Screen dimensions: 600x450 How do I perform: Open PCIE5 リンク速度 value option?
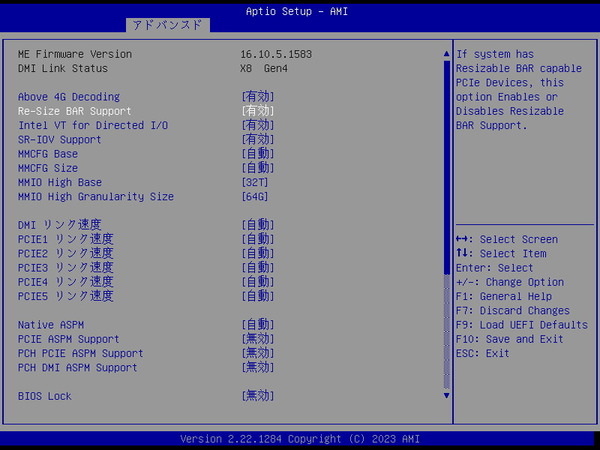tap(258, 296)
